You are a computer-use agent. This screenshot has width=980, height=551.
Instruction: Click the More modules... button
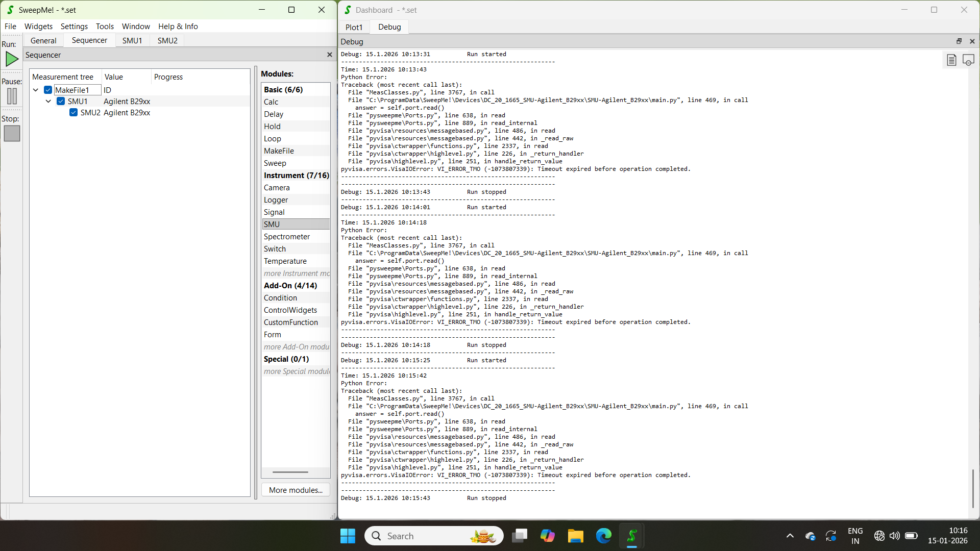(x=296, y=490)
